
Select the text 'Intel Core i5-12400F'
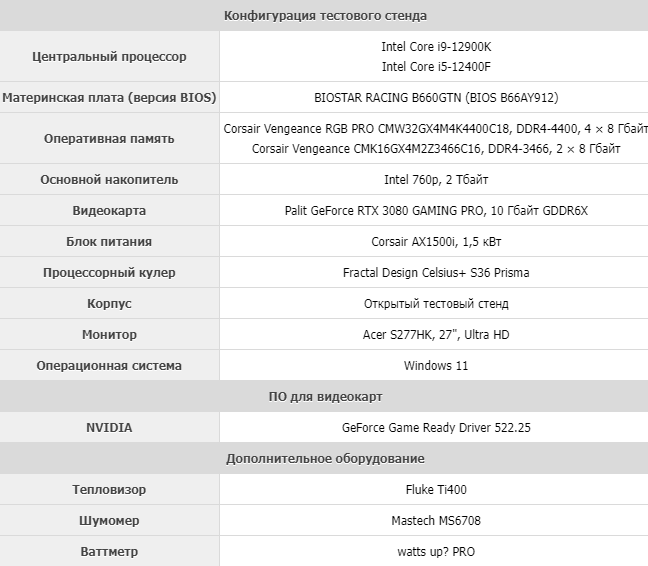tap(436, 67)
